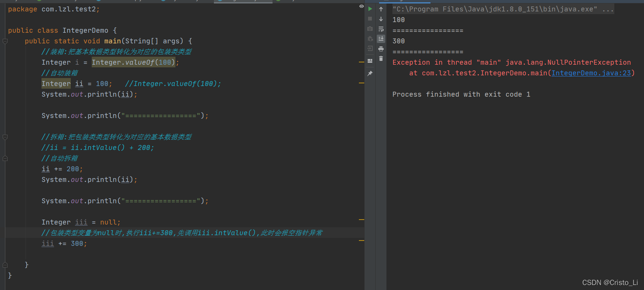Open IntegerDemo.java:23 stack trace link
The height and width of the screenshot is (290, 644).
[591, 73]
